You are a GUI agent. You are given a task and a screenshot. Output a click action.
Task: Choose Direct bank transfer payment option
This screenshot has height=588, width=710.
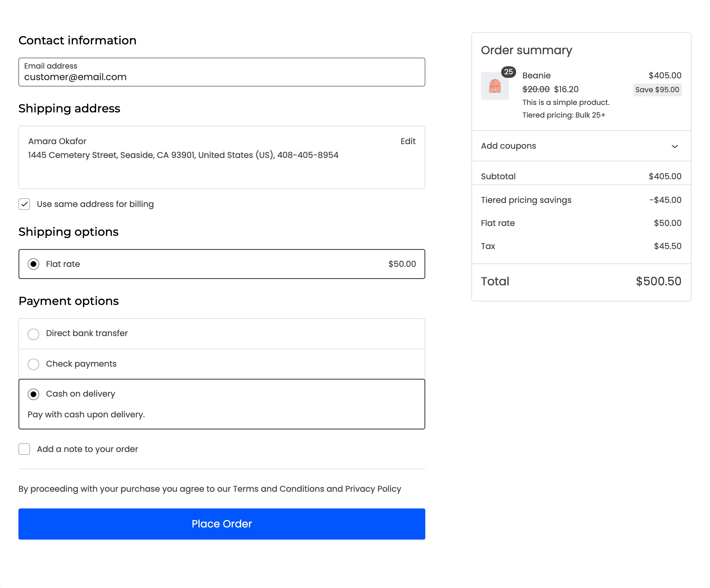33,334
